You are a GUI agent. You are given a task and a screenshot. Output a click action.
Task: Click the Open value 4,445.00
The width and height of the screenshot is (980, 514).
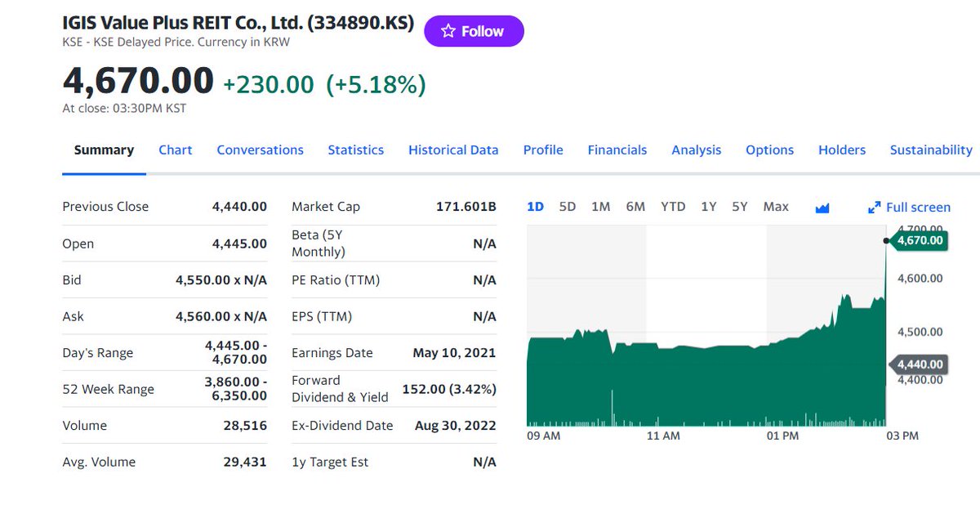coord(239,244)
